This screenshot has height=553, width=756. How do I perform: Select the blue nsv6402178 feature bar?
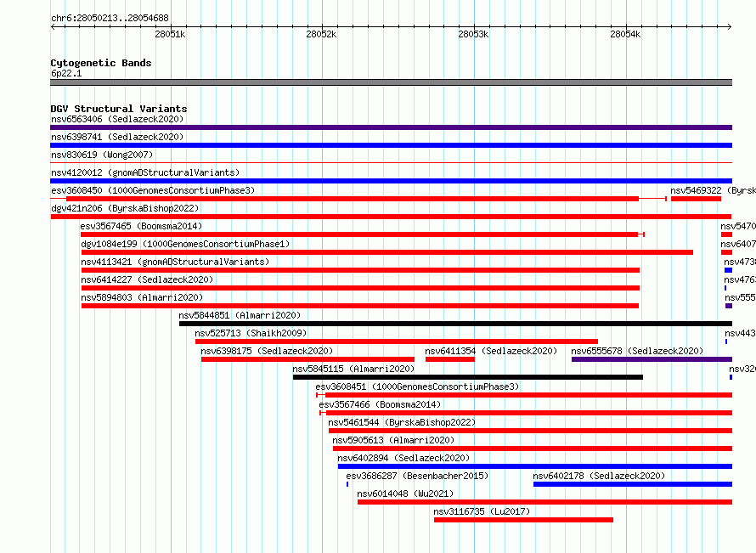(x=633, y=484)
